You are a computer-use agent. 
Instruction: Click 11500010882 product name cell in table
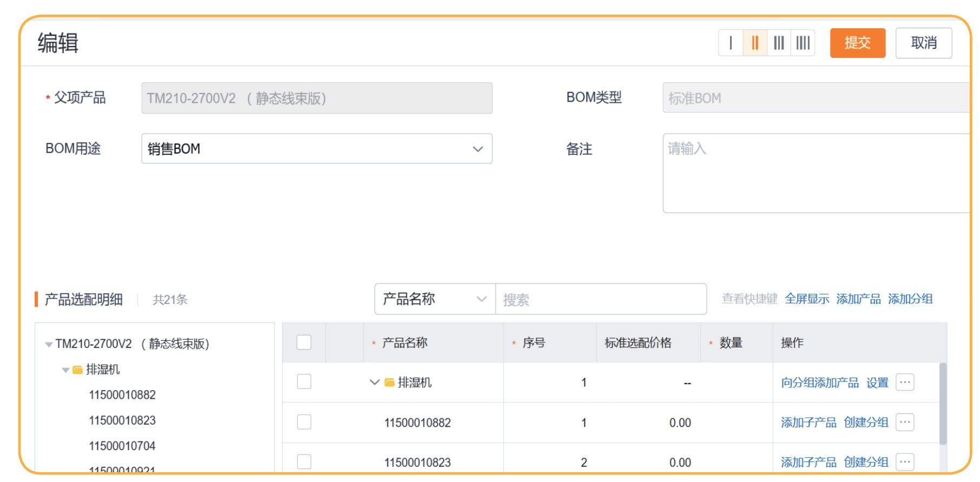click(417, 423)
